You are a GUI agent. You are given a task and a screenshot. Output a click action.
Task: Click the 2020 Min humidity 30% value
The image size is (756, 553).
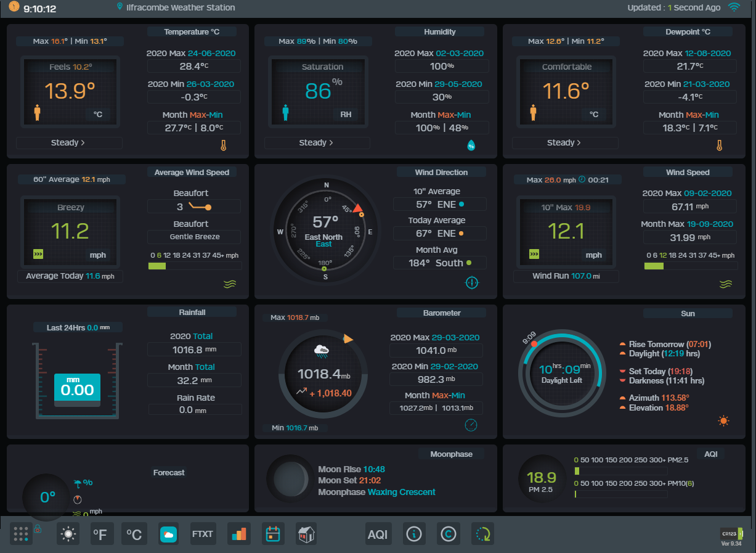point(442,97)
